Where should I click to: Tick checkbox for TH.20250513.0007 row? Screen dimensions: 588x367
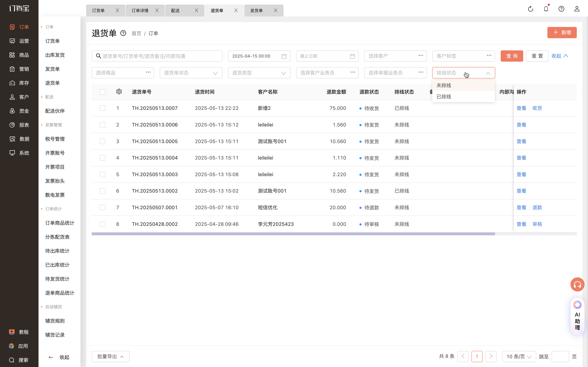pyautogui.click(x=102, y=108)
